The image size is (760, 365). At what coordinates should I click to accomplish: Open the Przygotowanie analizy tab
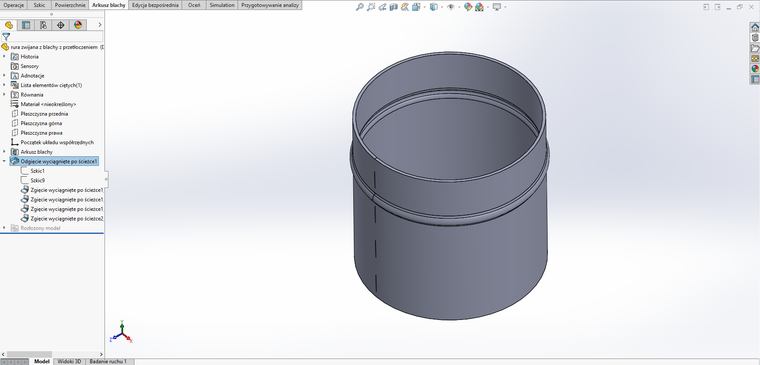(270, 5)
